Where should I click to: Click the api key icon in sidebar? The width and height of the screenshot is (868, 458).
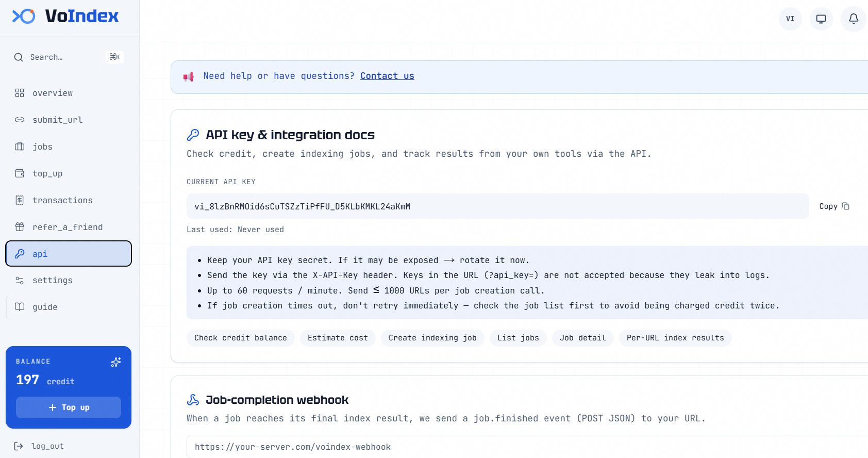(x=20, y=254)
